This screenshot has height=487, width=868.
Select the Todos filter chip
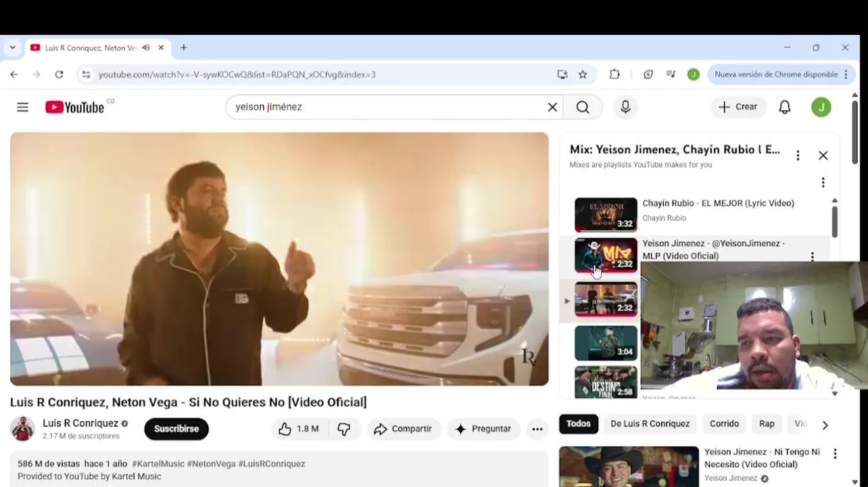579,424
